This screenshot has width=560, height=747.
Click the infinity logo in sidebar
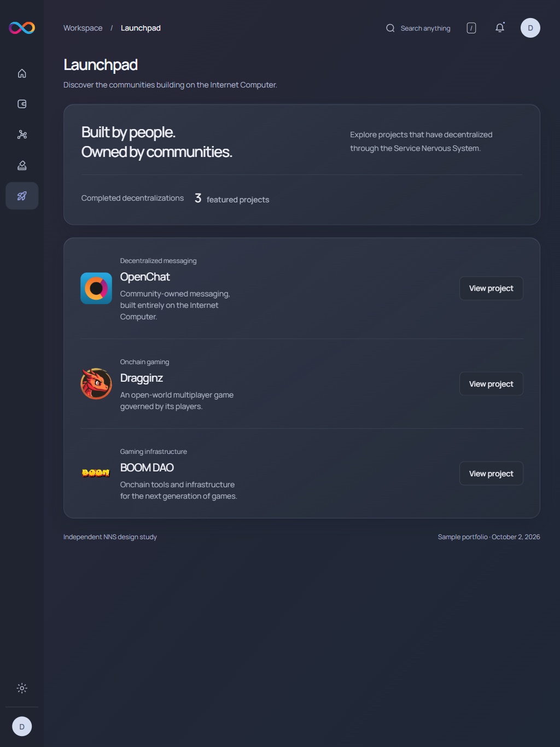[x=22, y=28]
